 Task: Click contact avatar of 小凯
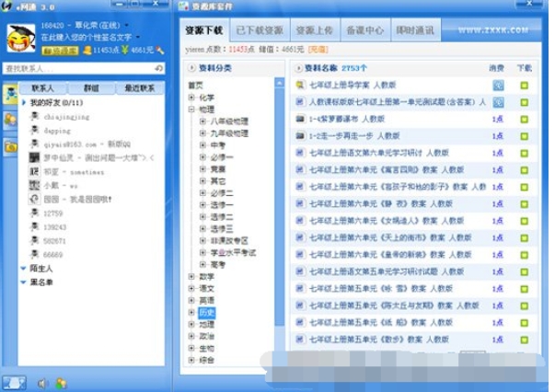pos(34,185)
